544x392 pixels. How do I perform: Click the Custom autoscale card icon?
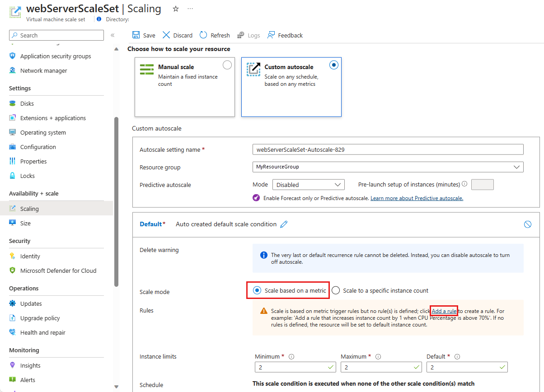pyautogui.click(x=253, y=69)
